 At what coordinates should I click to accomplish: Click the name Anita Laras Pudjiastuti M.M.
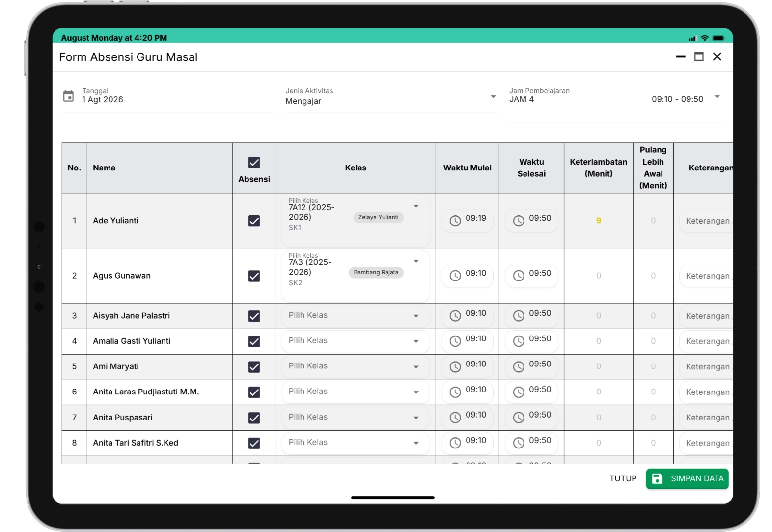tap(146, 392)
